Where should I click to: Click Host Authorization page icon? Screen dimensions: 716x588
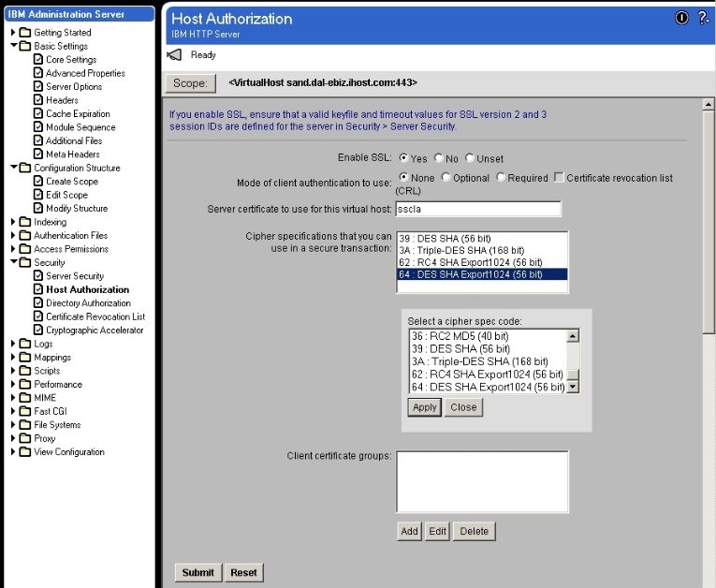[38, 289]
